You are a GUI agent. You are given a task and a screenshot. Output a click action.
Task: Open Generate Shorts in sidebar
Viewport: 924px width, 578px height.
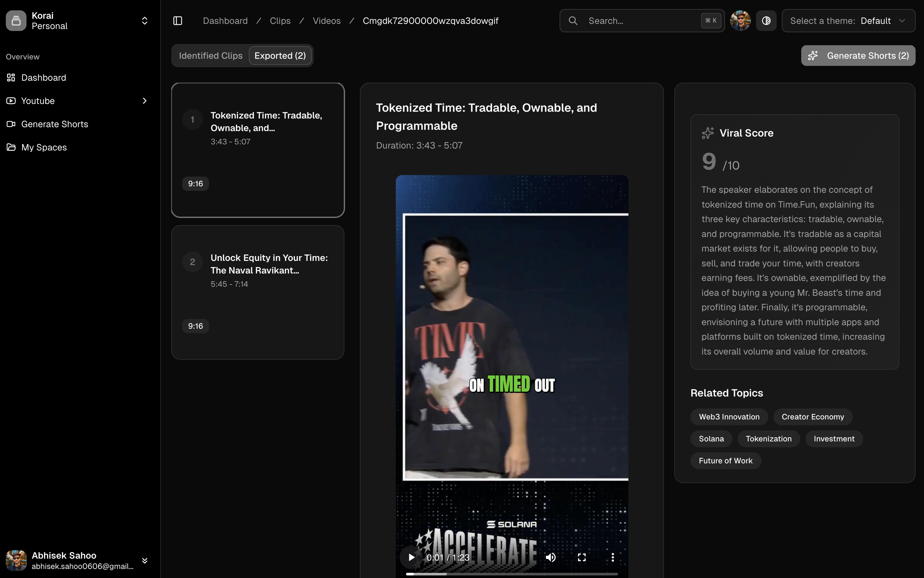pyautogui.click(x=54, y=124)
